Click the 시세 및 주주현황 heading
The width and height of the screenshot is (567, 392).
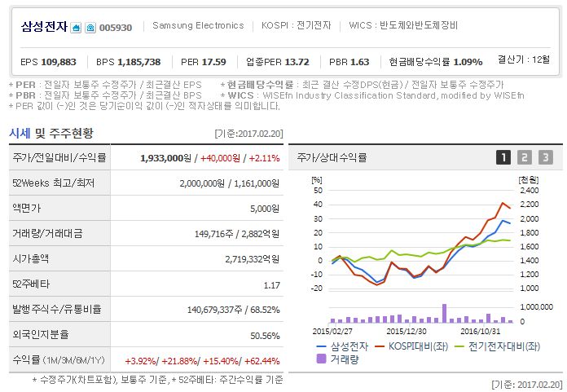[51, 133]
